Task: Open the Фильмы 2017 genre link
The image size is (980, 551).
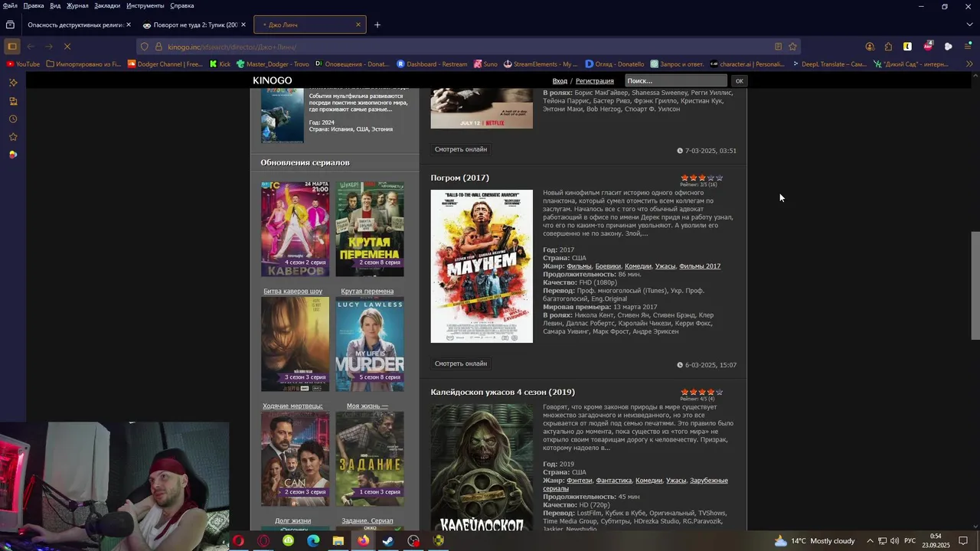Action: pos(700,266)
